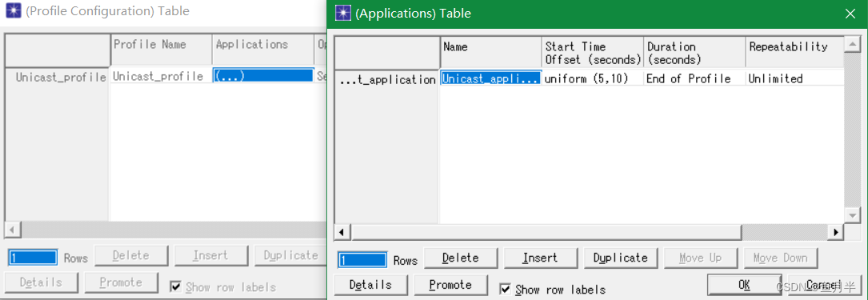Click the Profile Configuration Table window icon
868x300 pixels.
tap(13, 10)
